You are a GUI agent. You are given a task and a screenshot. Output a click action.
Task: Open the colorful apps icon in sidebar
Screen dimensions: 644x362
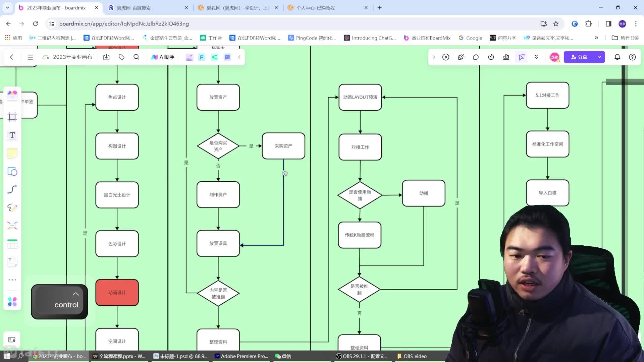tap(12, 302)
